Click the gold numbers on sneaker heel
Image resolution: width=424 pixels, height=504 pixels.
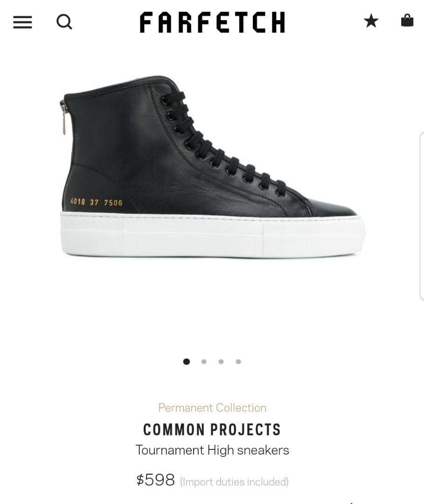pyautogui.click(x=97, y=202)
